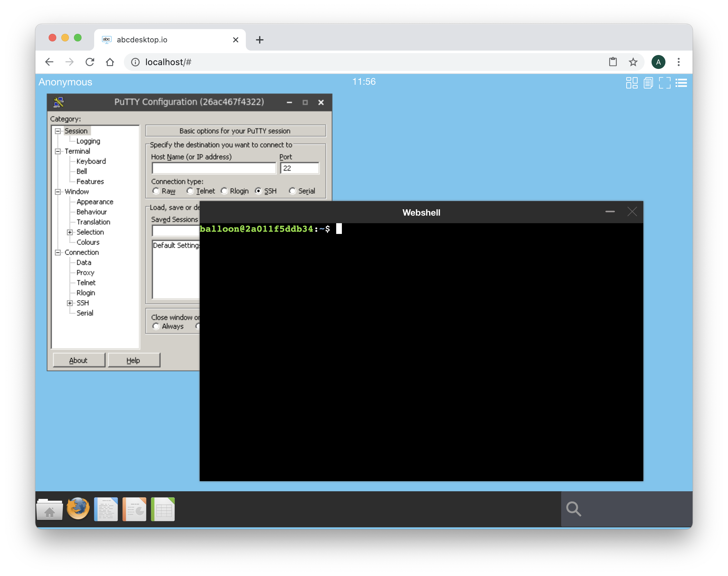The image size is (728, 576).
Task: Launch Firefox from the dock
Action: [78, 508]
